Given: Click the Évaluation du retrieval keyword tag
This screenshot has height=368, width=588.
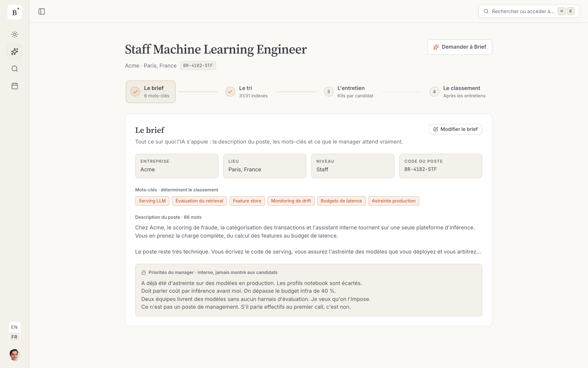Looking at the screenshot, I should 199,201.
